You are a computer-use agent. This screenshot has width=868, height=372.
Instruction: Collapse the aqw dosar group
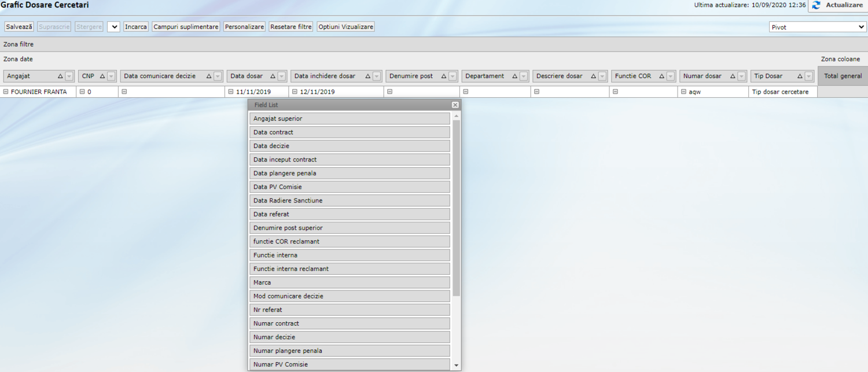(683, 91)
